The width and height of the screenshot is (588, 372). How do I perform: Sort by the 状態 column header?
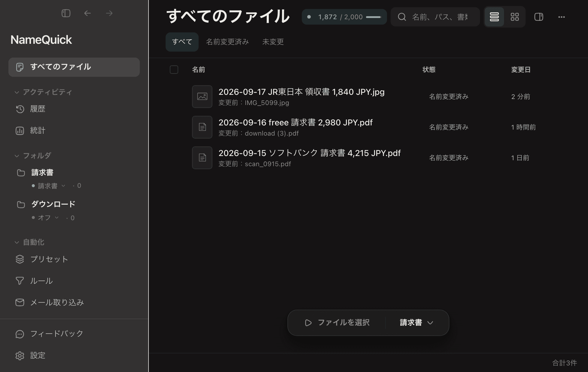(429, 70)
